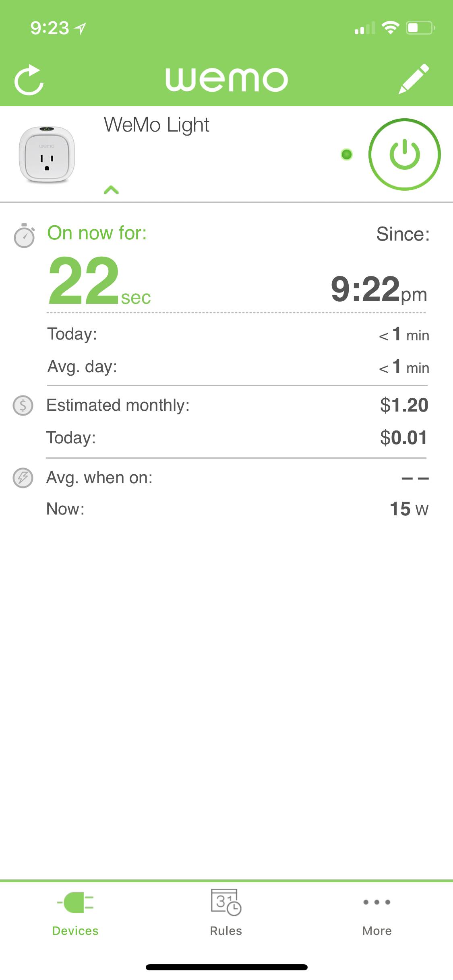Switch to the Rules tab
This screenshot has height=980, width=453.
click(x=226, y=913)
